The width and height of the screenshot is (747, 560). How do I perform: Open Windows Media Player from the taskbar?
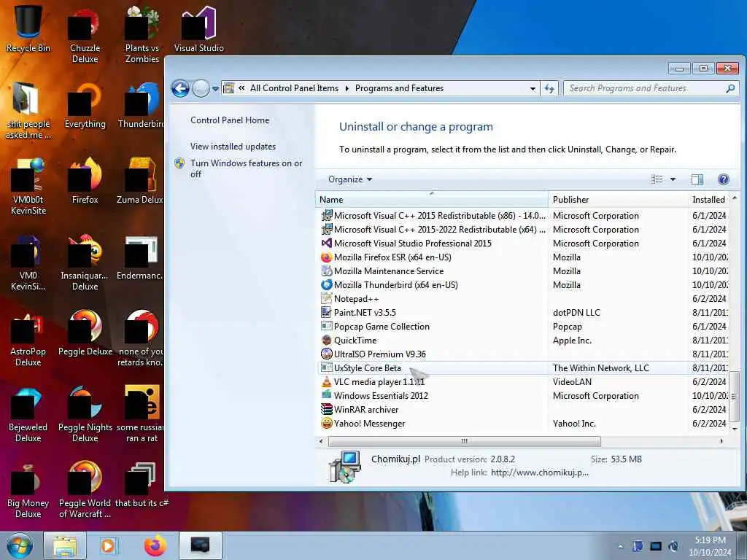point(109,545)
